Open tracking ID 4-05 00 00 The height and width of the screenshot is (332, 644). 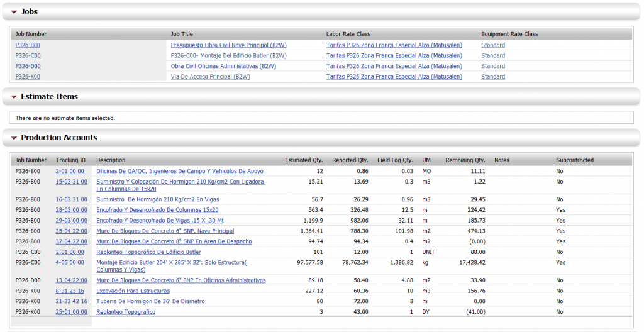tap(70, 262)
